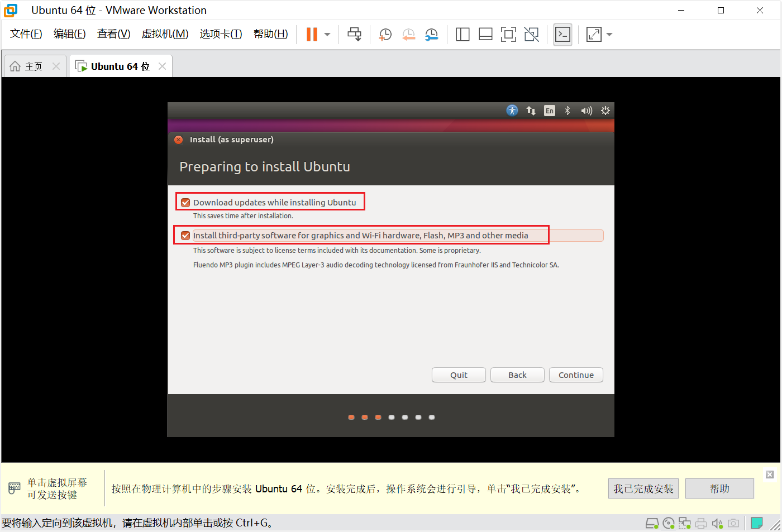Toggle Download updates while installing Ubuntu checkbox
Screen dimensions: 782x532
[185, 203]
